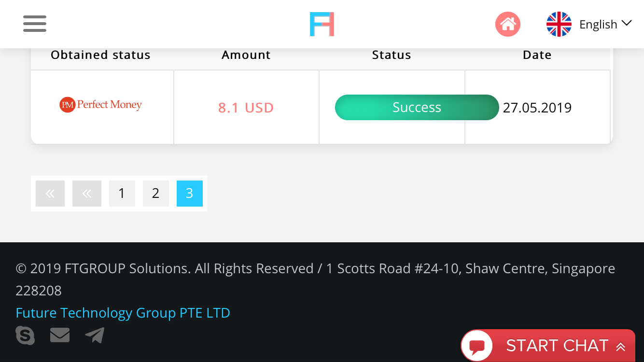Click the Perfect Money logo

pyautogui.click(x=101, y=105)
